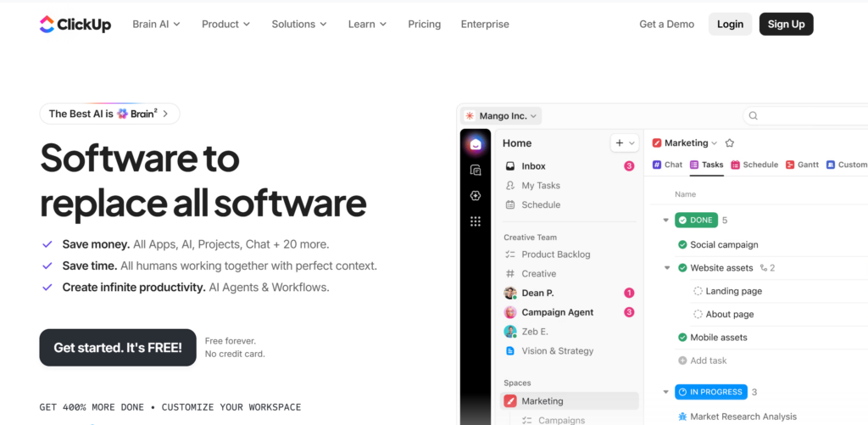This screenshot has height=425, width=868.
Task: Collapse the DONE group
Action: pyautogui.click(x=666, y=221)
